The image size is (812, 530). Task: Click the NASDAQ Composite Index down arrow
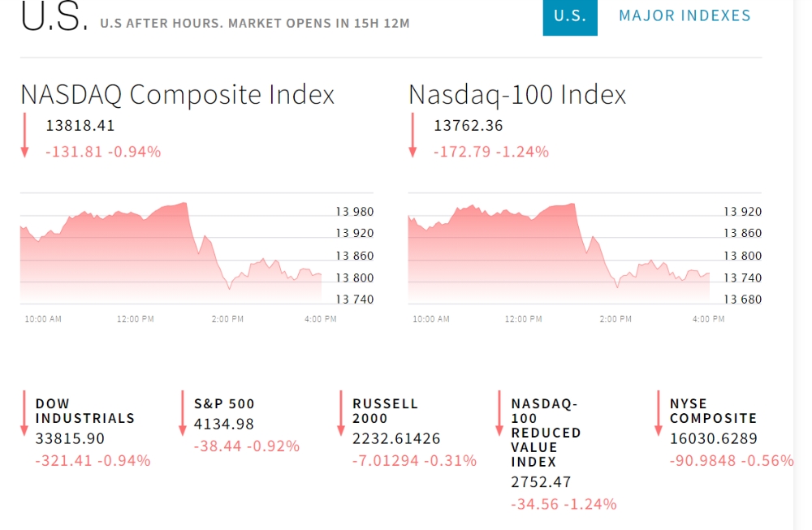click(24, 135)
